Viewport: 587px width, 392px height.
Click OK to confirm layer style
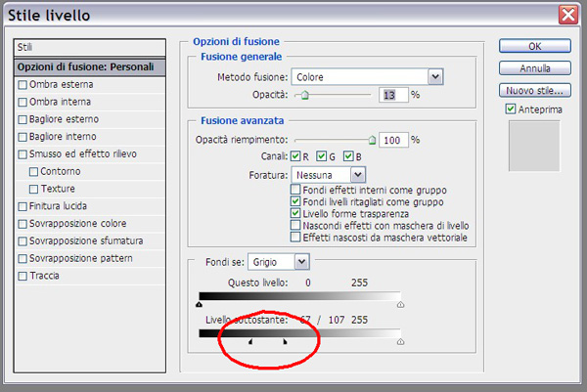(x=534, y=45)
